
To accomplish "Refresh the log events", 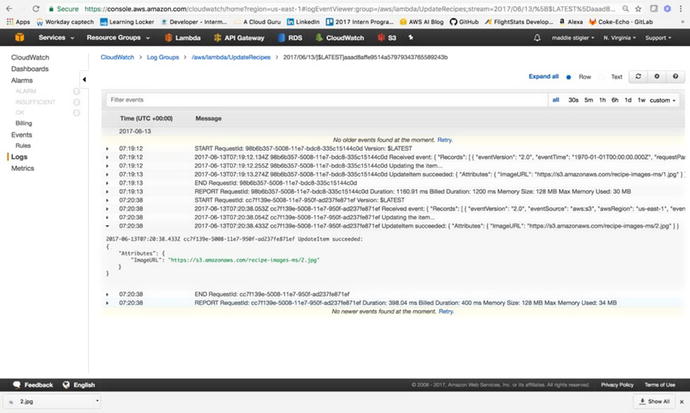I will [x=638, y=77].
